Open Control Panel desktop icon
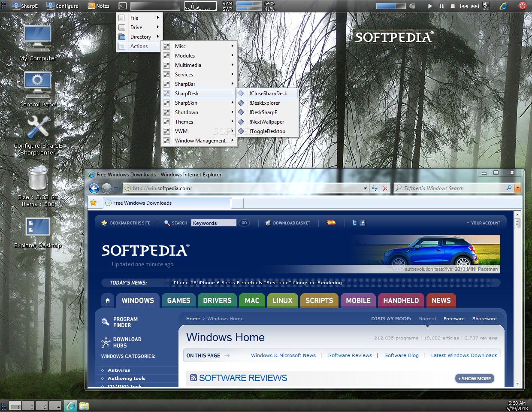The height and width of the screenshot is (412, 532). [x=38, y=89]
